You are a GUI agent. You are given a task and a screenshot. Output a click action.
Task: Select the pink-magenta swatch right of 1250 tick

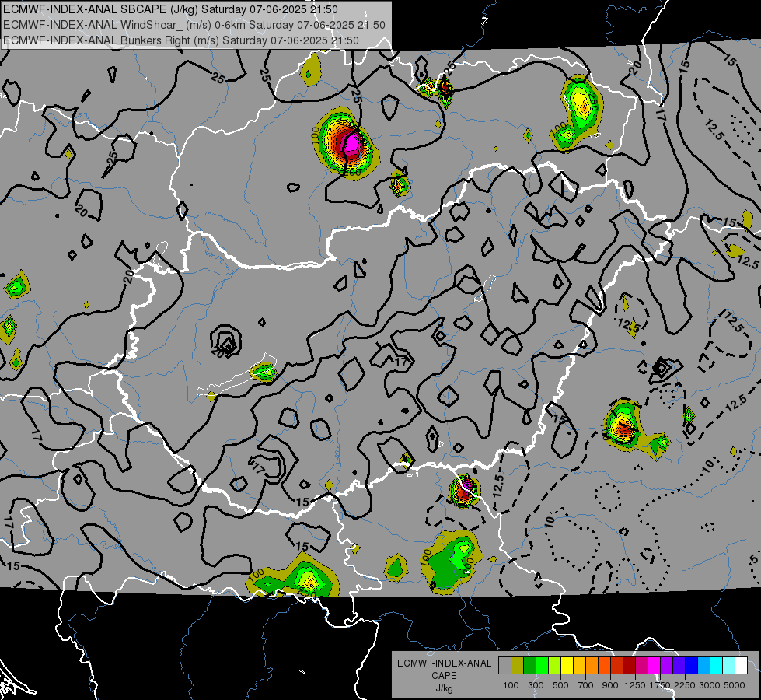tap(641, 665)
